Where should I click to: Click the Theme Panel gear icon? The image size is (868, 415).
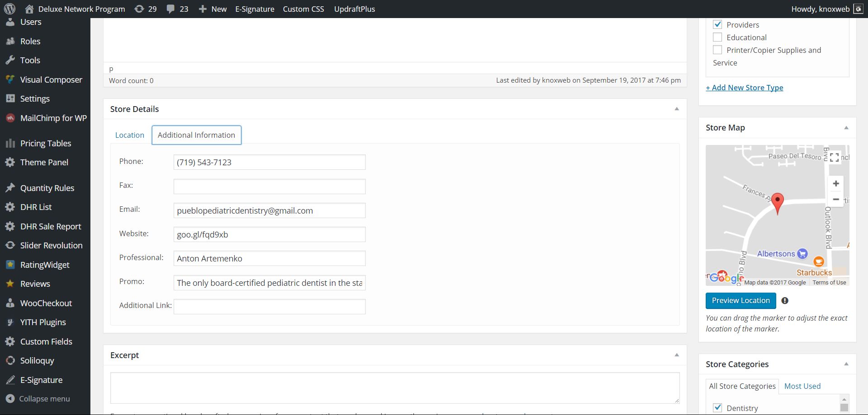10,162
